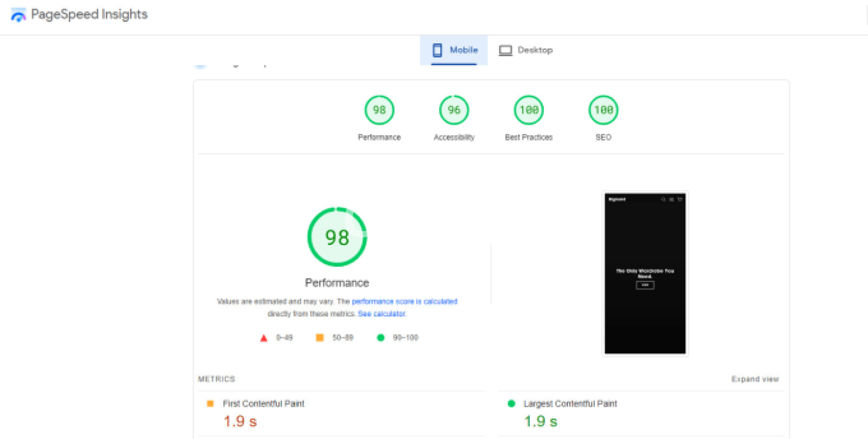The image size is (868, 439).
Task: Click the Accessibility label under 96 gauge
Action: tap(454, 137)
